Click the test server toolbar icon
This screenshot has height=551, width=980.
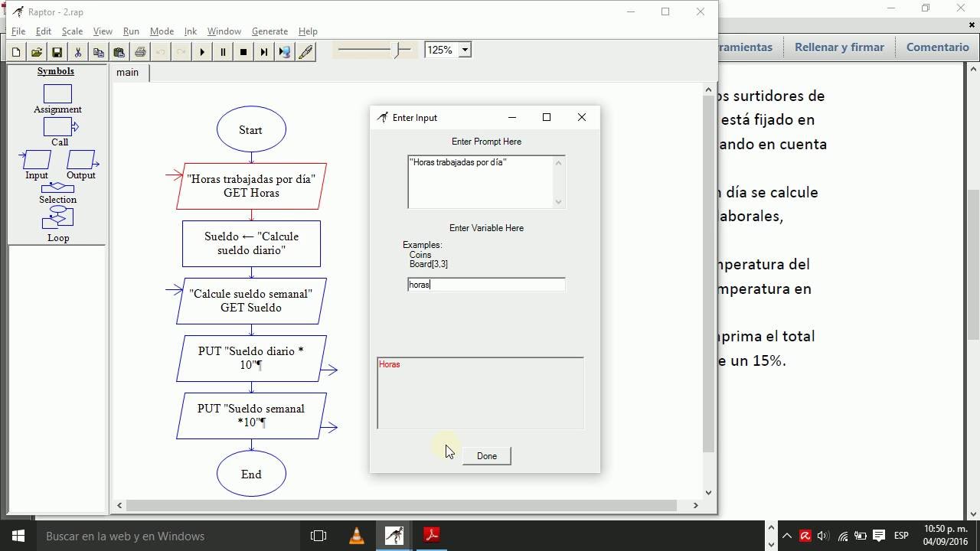(285, 52)
